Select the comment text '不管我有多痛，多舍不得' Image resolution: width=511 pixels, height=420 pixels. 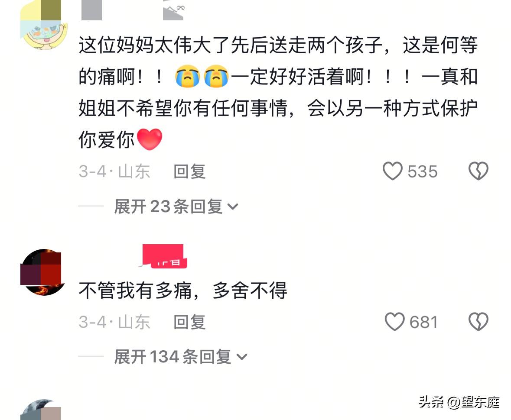(183, 291)
